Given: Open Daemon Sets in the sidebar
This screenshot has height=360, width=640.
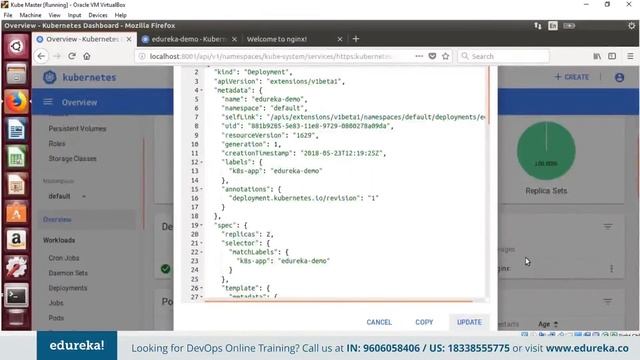Looking at the screenshot, I should coord(68,273).
